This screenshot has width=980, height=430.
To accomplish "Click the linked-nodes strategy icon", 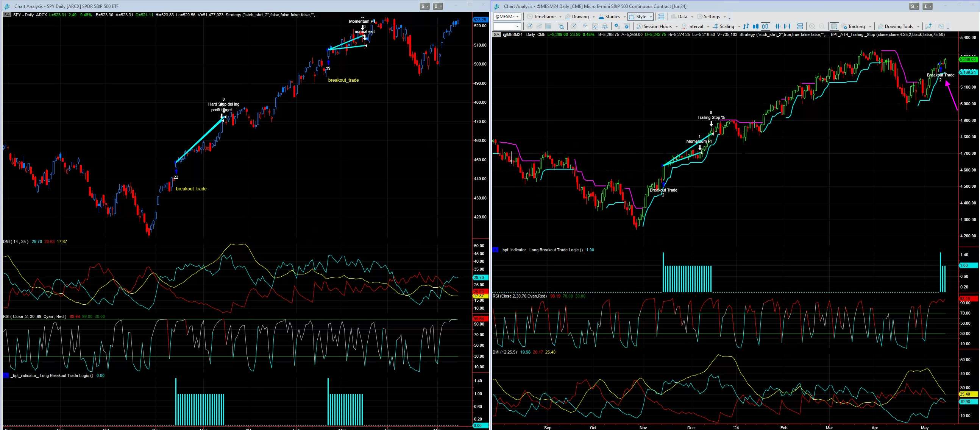I will [x=605, y=26].
